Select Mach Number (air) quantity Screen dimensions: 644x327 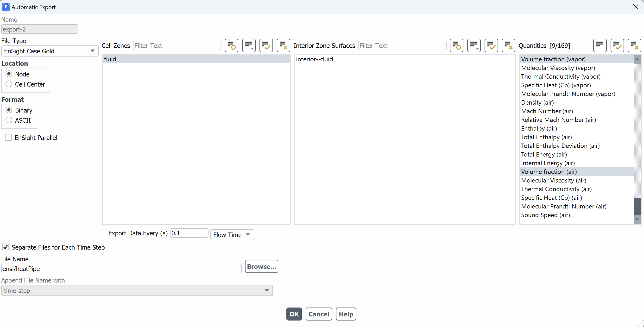[576, 111]
